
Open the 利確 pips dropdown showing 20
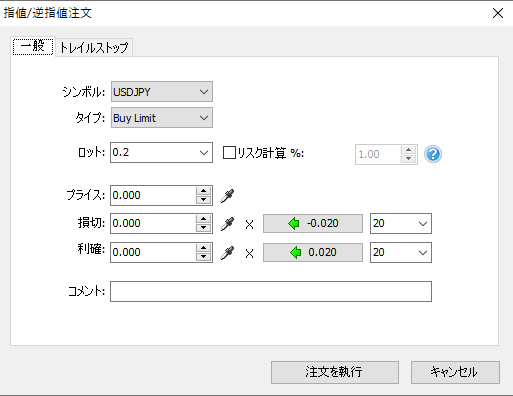tap(401, 253)
